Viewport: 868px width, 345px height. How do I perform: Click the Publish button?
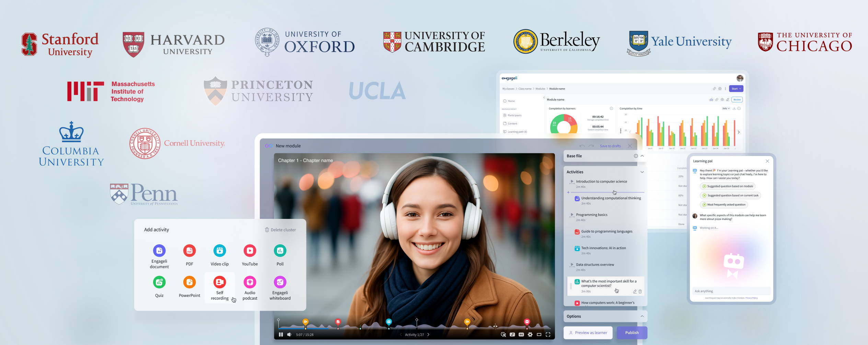[x=632, y=333]
